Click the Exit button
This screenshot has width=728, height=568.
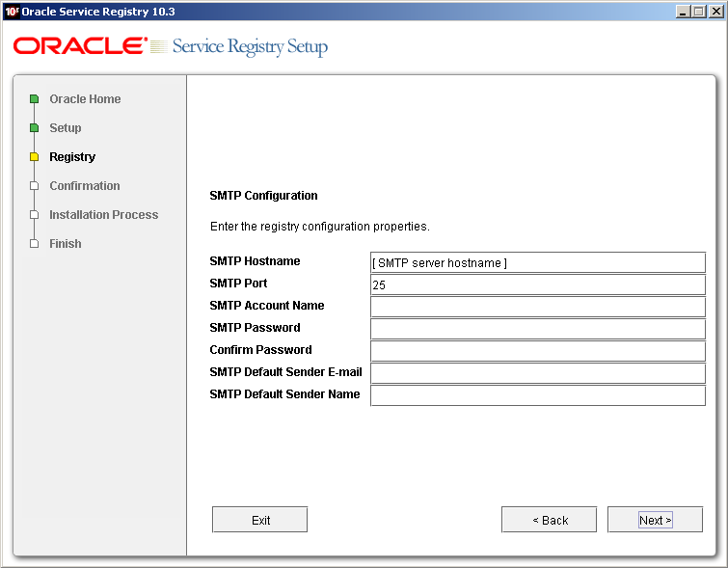pyautogui.click(x=260, y=520)
